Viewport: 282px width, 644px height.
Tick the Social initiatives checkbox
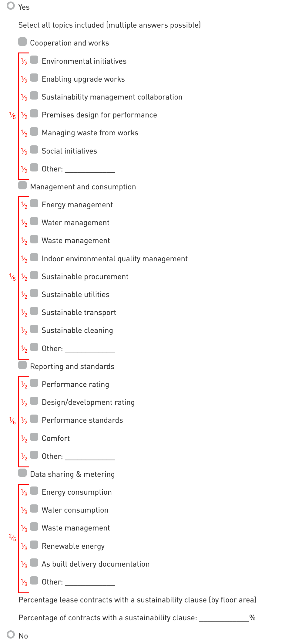[x=34, y=150]
